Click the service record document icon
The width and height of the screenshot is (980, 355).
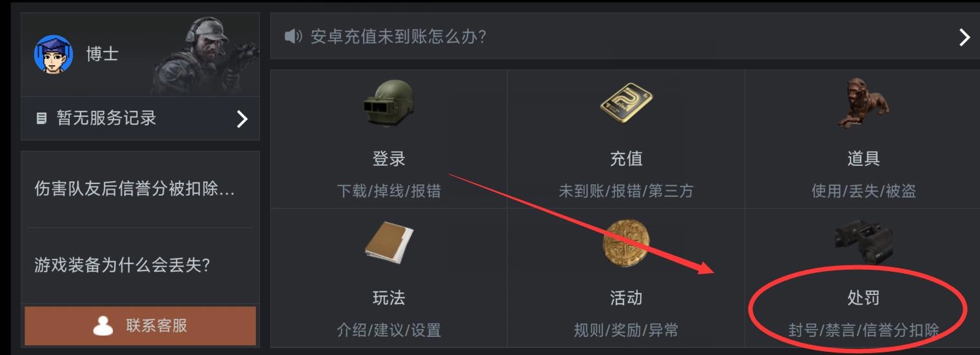click(41, 118)
